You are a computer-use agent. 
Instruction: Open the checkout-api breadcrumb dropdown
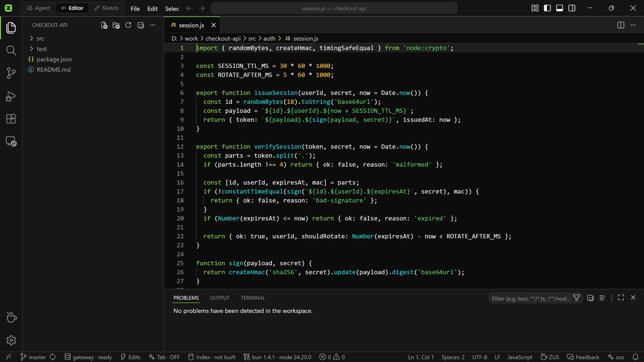(x=223, y=38)
